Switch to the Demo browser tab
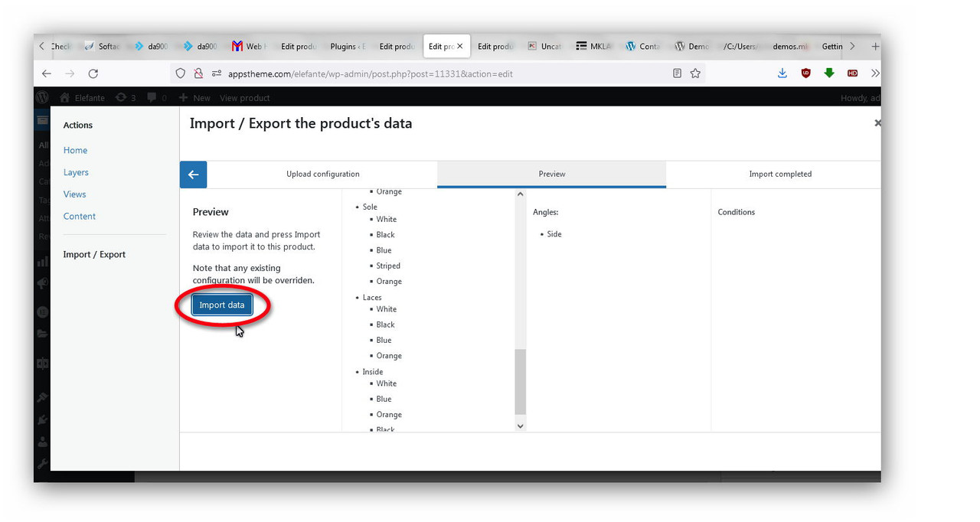 (691, 46)
